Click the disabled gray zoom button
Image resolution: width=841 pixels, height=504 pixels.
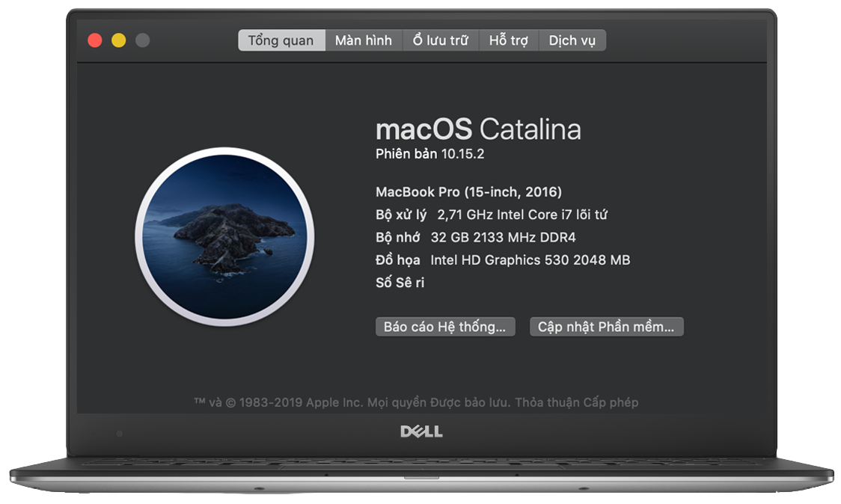(143, 40)
